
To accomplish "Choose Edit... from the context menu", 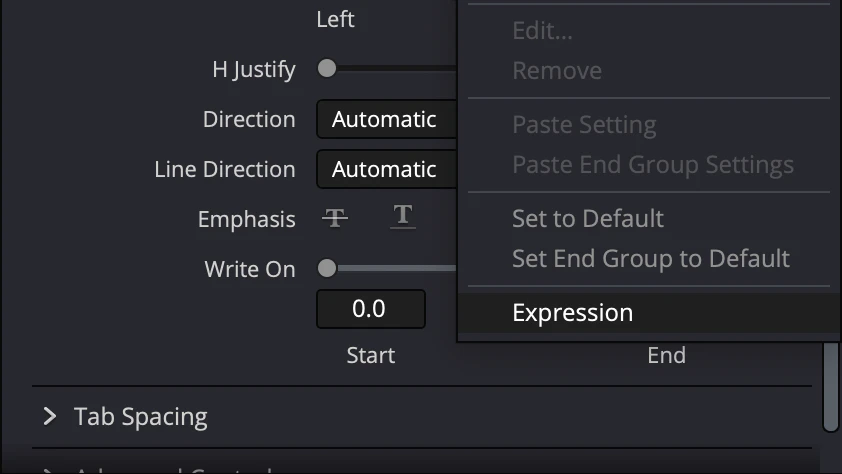I will coord(542,31).
